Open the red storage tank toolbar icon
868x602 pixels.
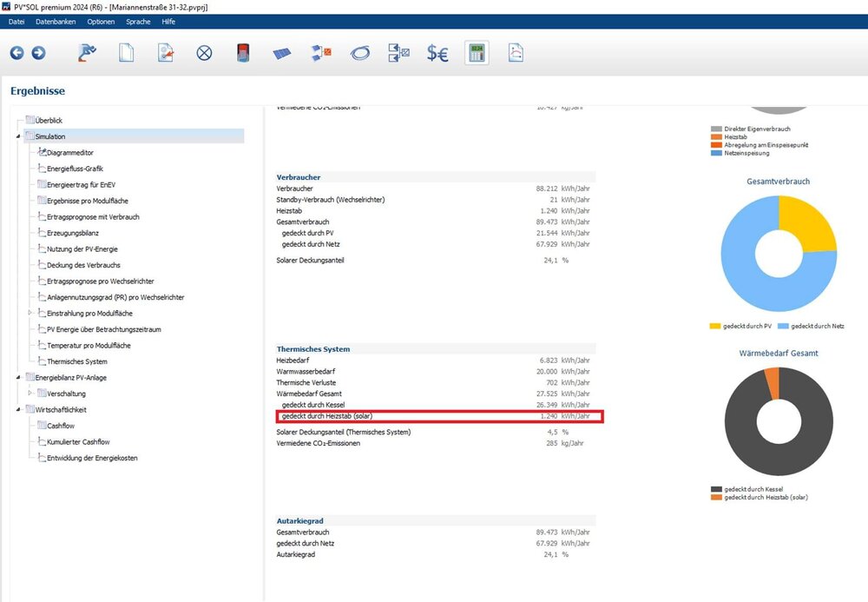click(243, 53)
